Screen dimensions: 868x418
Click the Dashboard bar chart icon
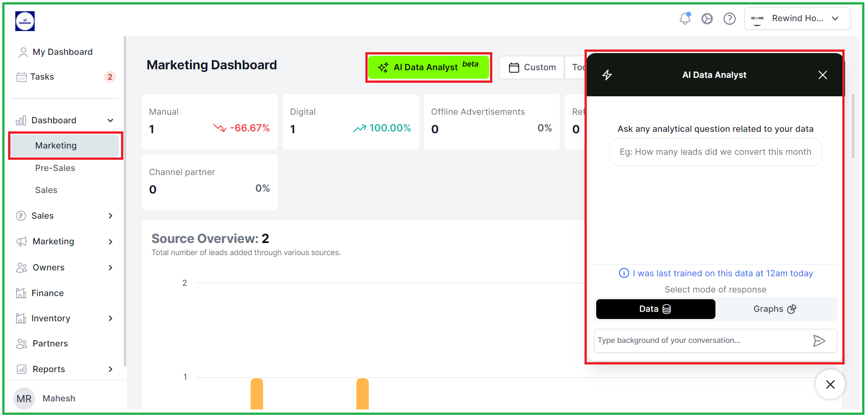point(21,121)
